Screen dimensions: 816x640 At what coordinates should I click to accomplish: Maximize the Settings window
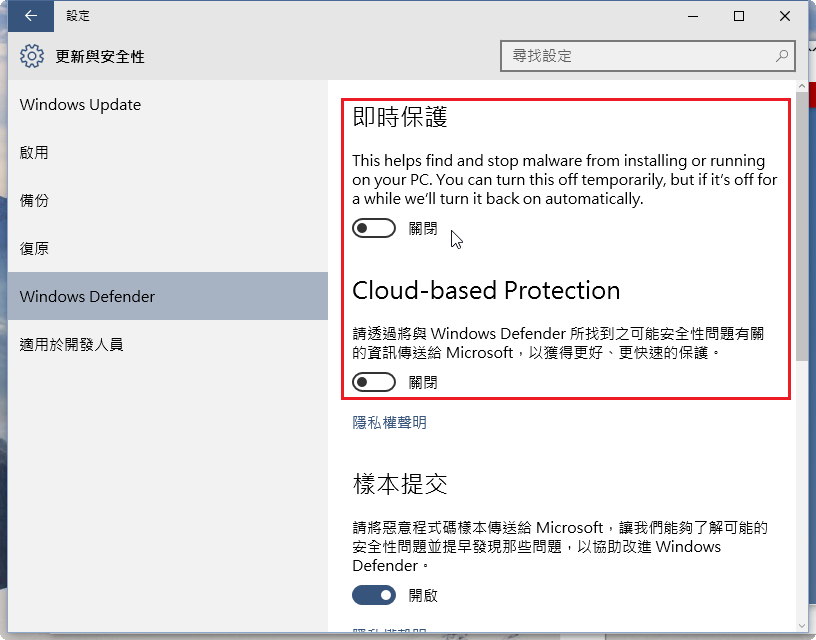pos(738,16)
